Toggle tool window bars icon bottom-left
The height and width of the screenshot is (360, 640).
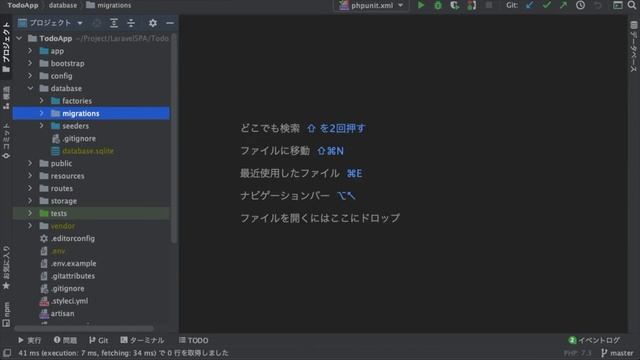click(x=7, y=353)
